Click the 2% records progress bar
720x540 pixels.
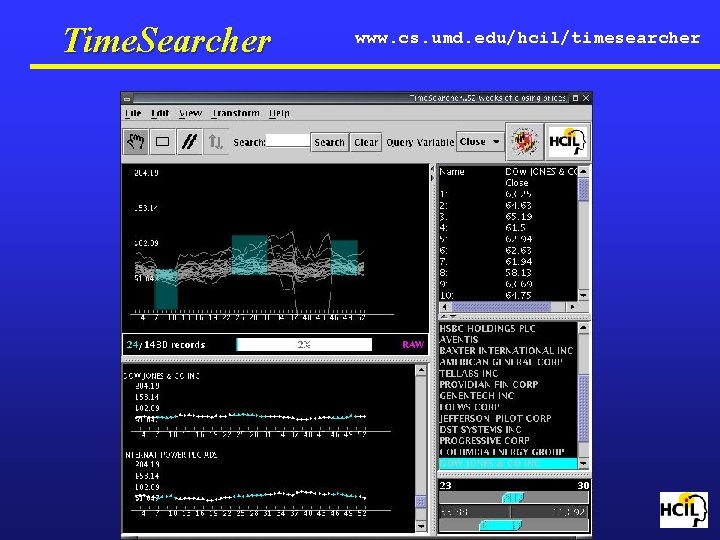point(304,344)
